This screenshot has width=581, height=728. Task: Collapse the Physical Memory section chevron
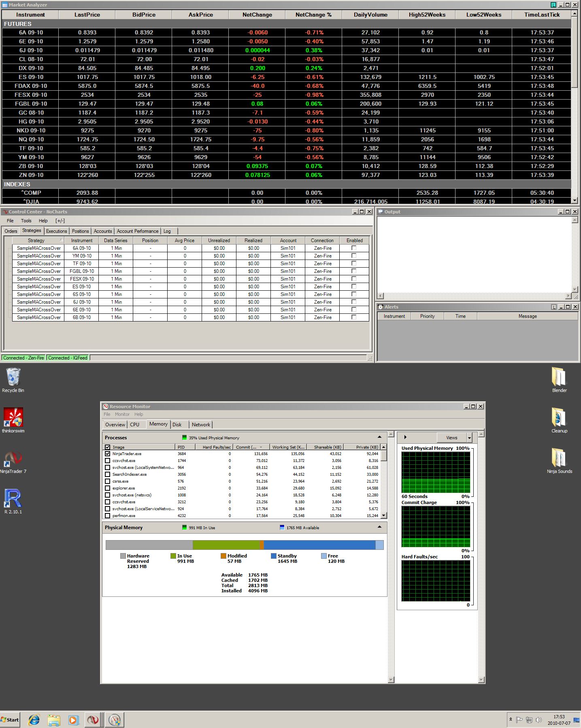(379, 527)
